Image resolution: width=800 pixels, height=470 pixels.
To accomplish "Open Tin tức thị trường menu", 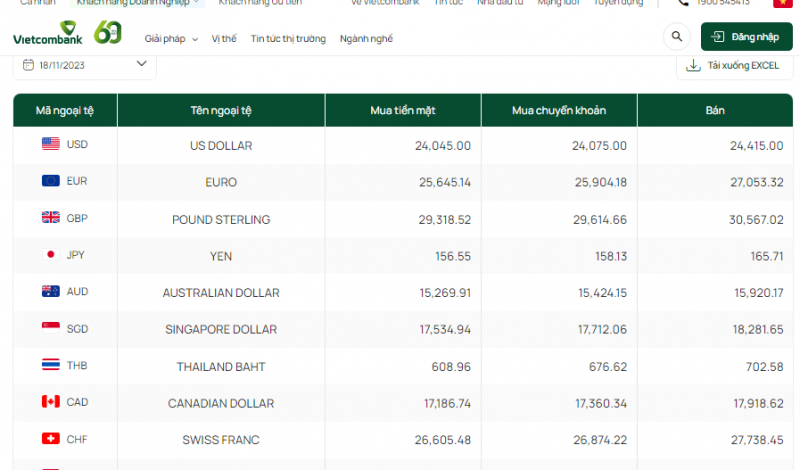I will (288, 39).
